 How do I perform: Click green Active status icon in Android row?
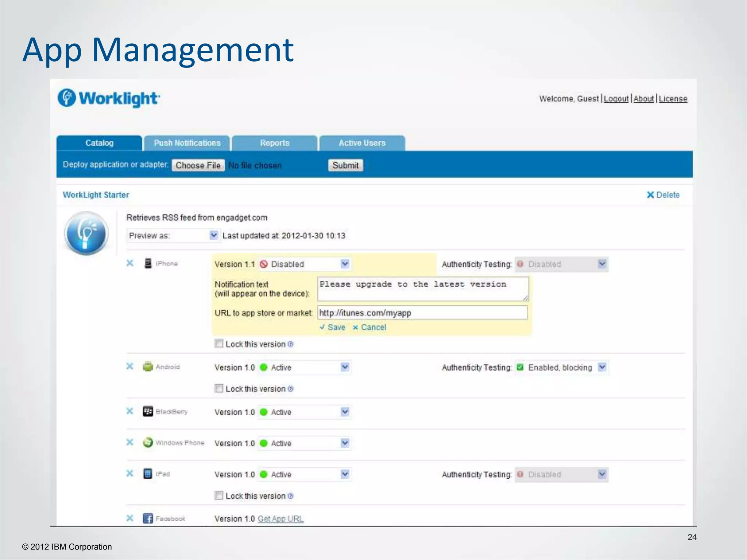click(264, 367)
